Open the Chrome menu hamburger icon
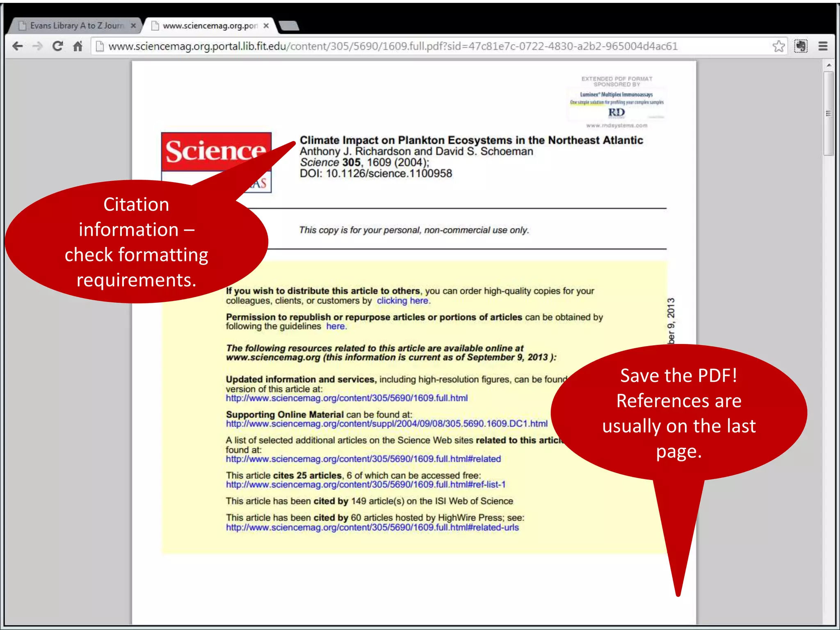Screen dimensions: 840x630 point(823,46)
